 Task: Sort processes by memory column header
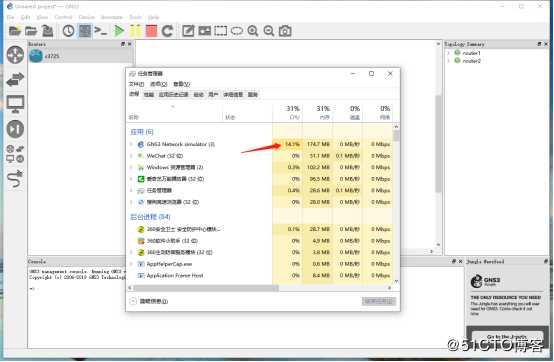click(x=318, y=112)
